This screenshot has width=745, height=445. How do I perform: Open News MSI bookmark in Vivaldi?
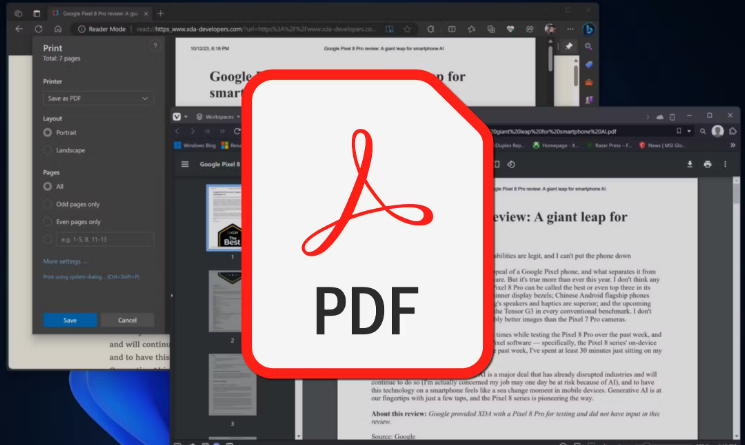(663, 145)
